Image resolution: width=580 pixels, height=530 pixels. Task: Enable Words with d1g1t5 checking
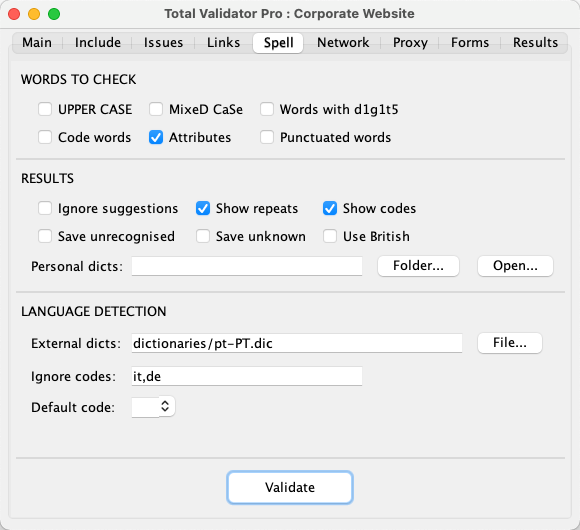[x=267, y=109]
